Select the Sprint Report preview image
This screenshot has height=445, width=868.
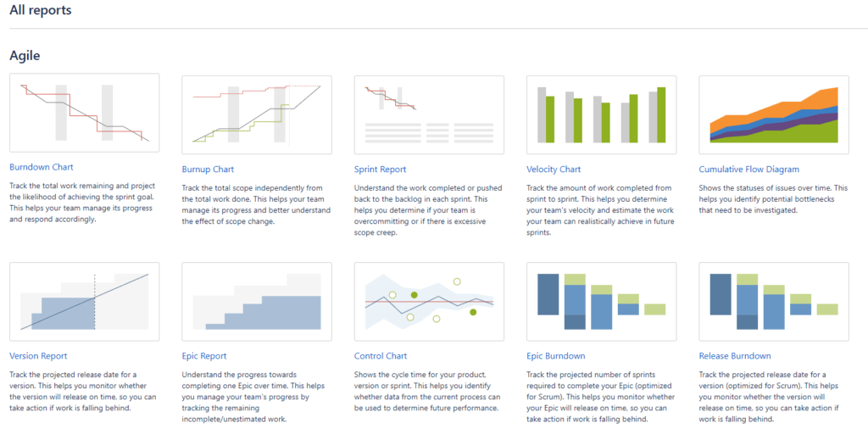click(x=429, y=114)
